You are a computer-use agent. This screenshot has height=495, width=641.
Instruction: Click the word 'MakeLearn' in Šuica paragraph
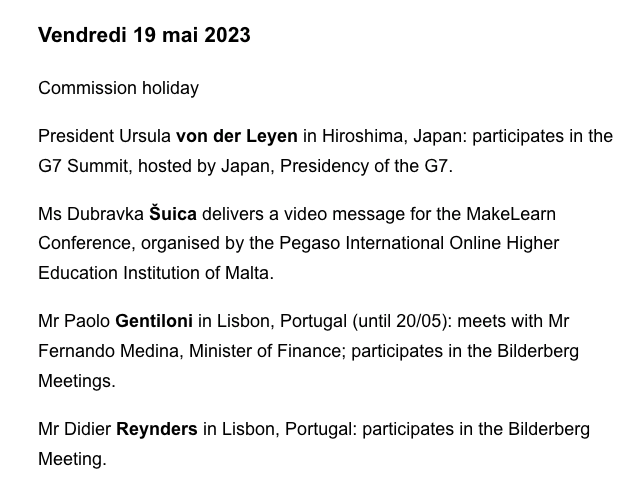point(511,214)
